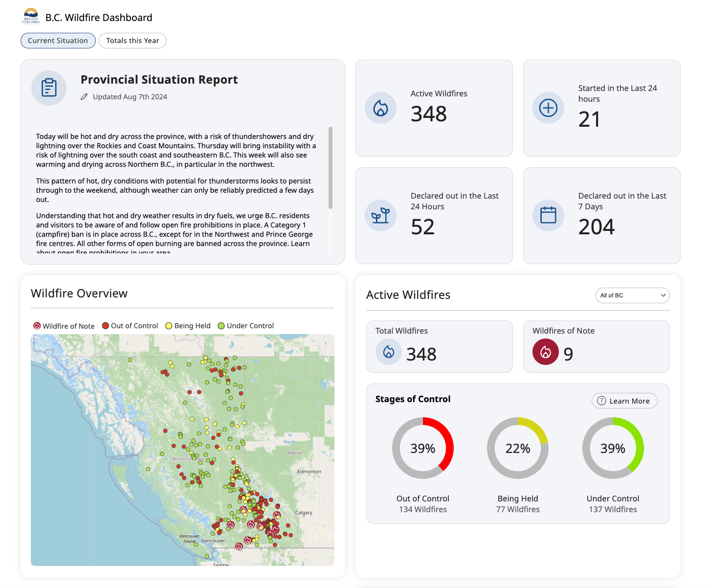Click the B.C. Wildfire Dashboard title
707x588 pixels.
click(99, 18)
